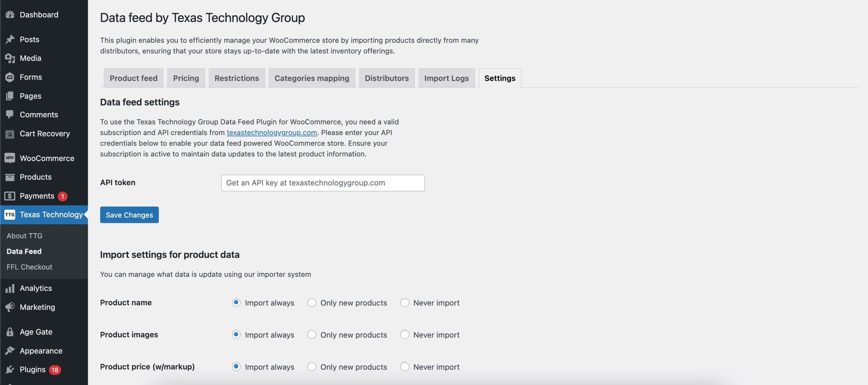Click the Media library icon
This screenshot has height=385, width=868.
[10, 58]
